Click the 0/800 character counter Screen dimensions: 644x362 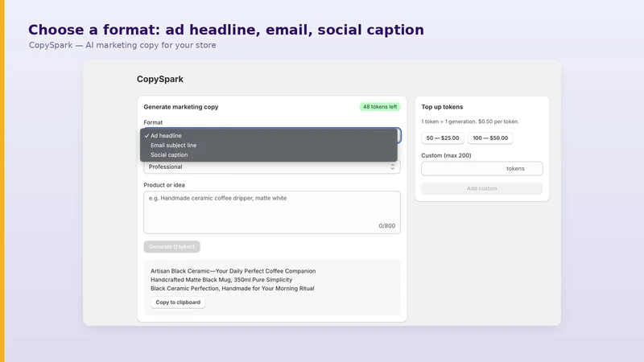(x=387, y=226)
